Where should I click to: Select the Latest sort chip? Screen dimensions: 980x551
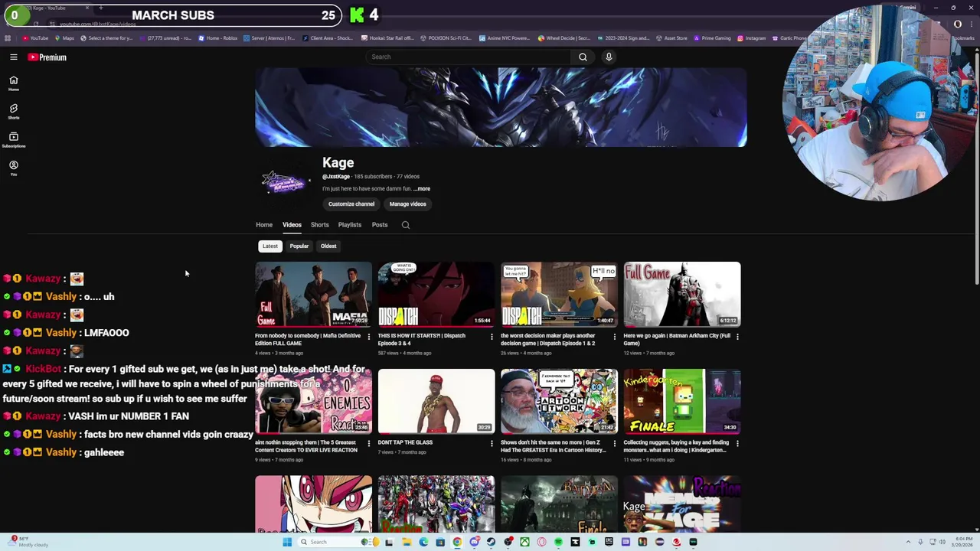click(270, 246)
